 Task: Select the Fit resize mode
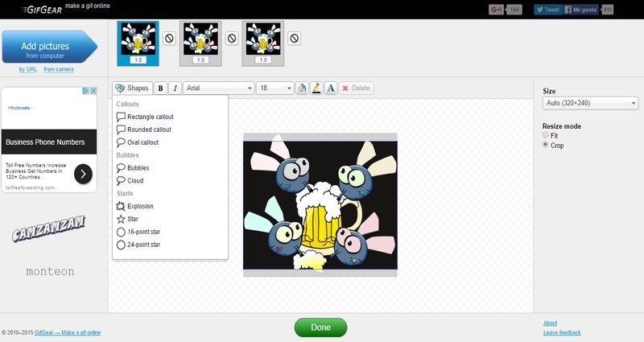pos(546,134)
